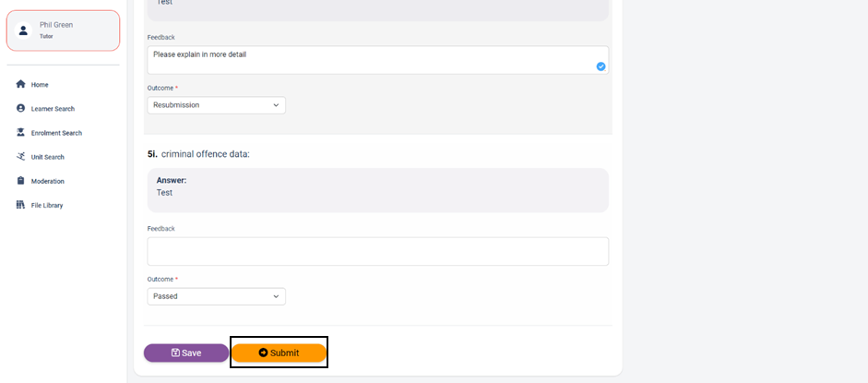The height and width of the screenshot is (383, 868).
Task: Click the Phil Green user avatar icon
Action: tap(23, 30)
